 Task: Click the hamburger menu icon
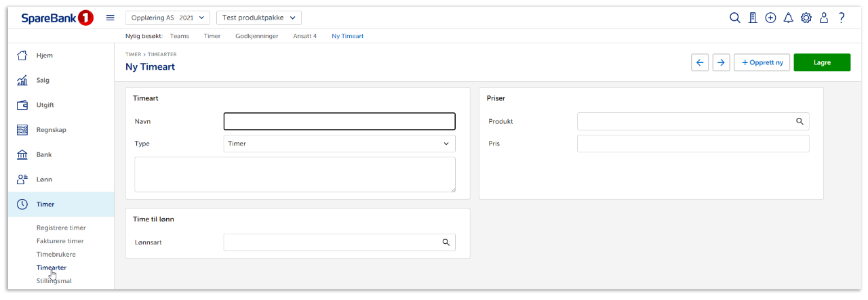click(x=111, y=18)
